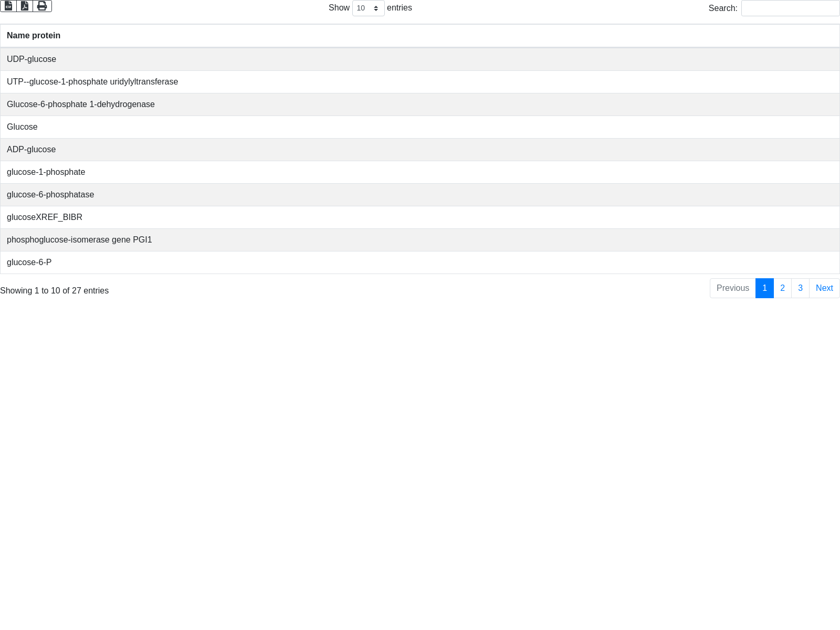Screen dimensions: 840x630
Task: Select UTP--glucose-1-phosphate uridylyltransferase row
Action: click(x=92, y=82)
